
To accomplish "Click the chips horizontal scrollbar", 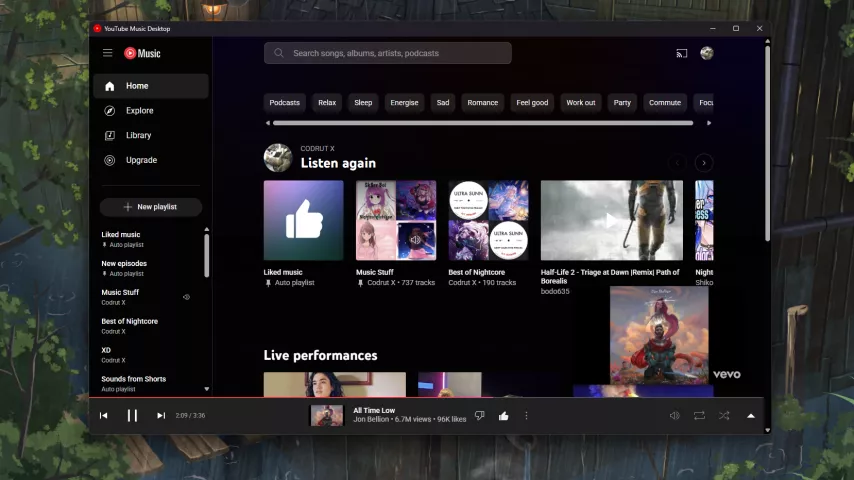I will (483, 123).
